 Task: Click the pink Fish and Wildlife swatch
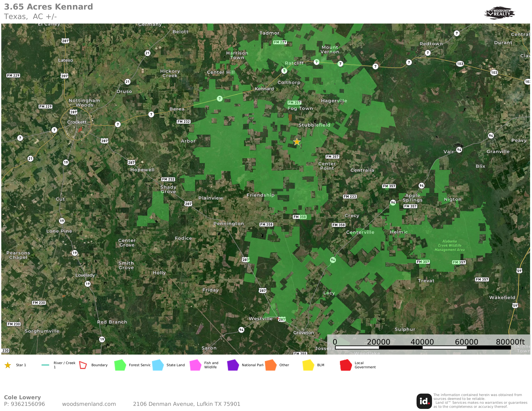tap(195, 365)
